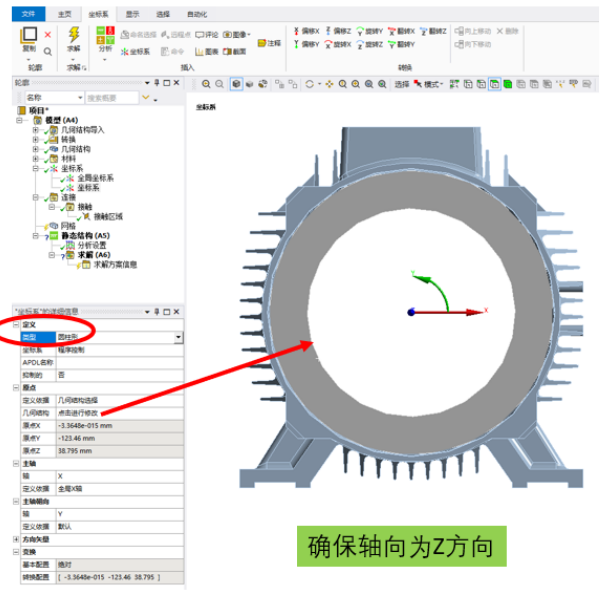612x600 pixels.
Task: Click the shaded cube display icon in graphics toolbar
Action: coord(236,84)
